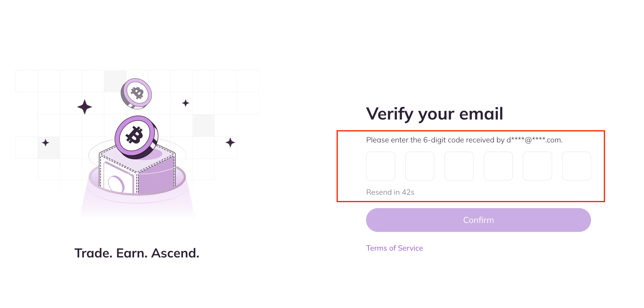Click the sixth verification code digit box

pyautogui.click(x=576, y=166)
